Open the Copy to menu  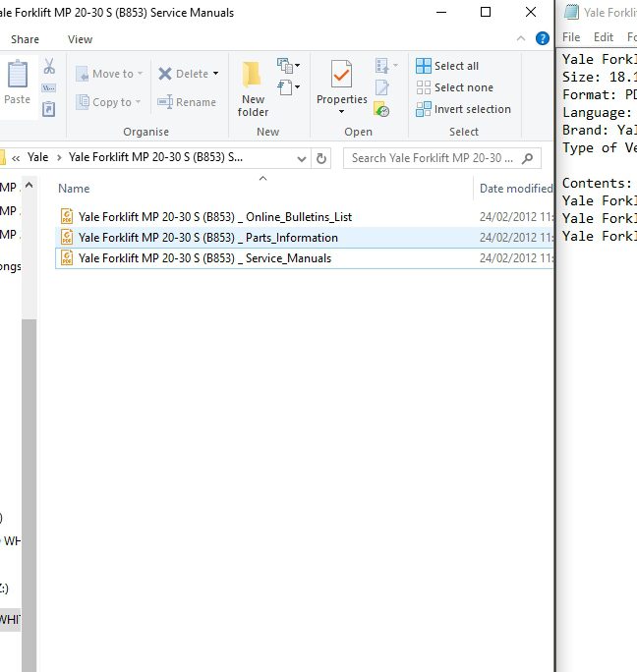108,102
